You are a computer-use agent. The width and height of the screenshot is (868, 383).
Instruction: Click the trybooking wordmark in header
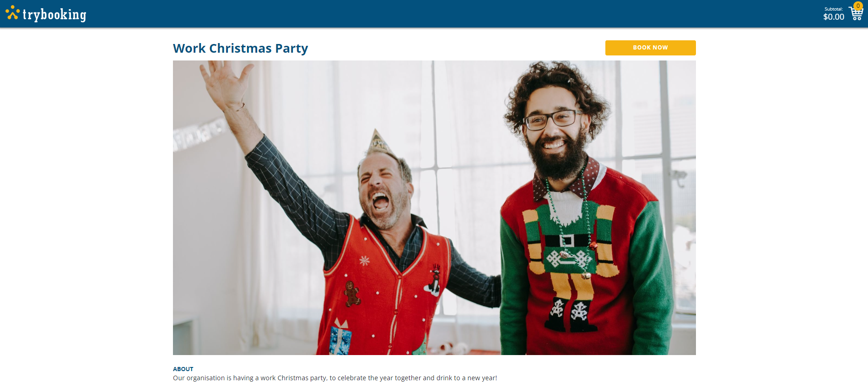54,15
